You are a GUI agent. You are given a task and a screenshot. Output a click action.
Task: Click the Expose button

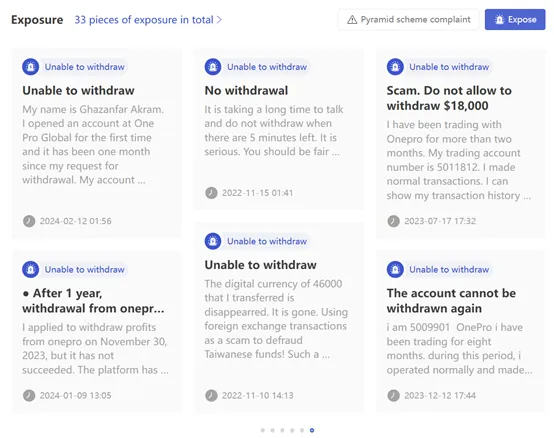pyautogui.click(x=515, y=19)
